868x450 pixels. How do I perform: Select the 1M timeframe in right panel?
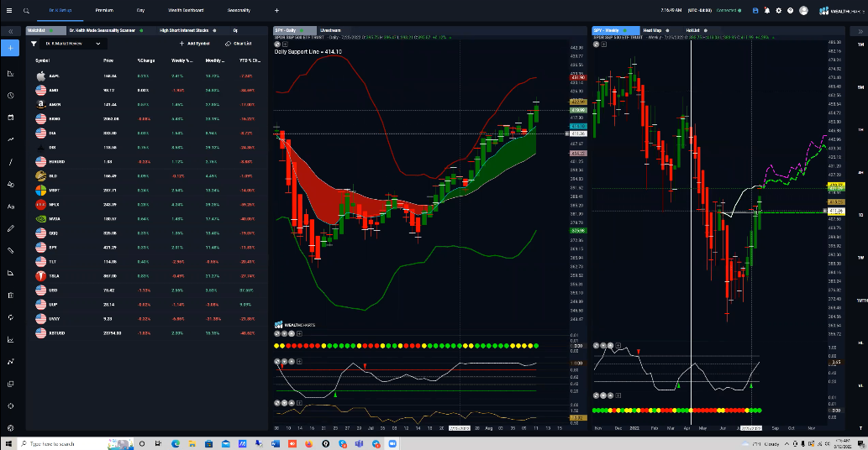coord(860,44)
